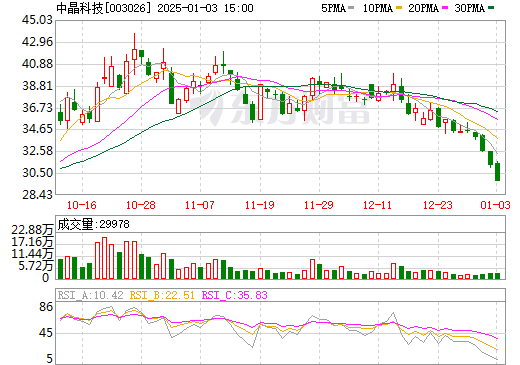This screenshot has height=365, width=520.
Task: Click the 45.03 top price axis label
Action: (37, 20)
